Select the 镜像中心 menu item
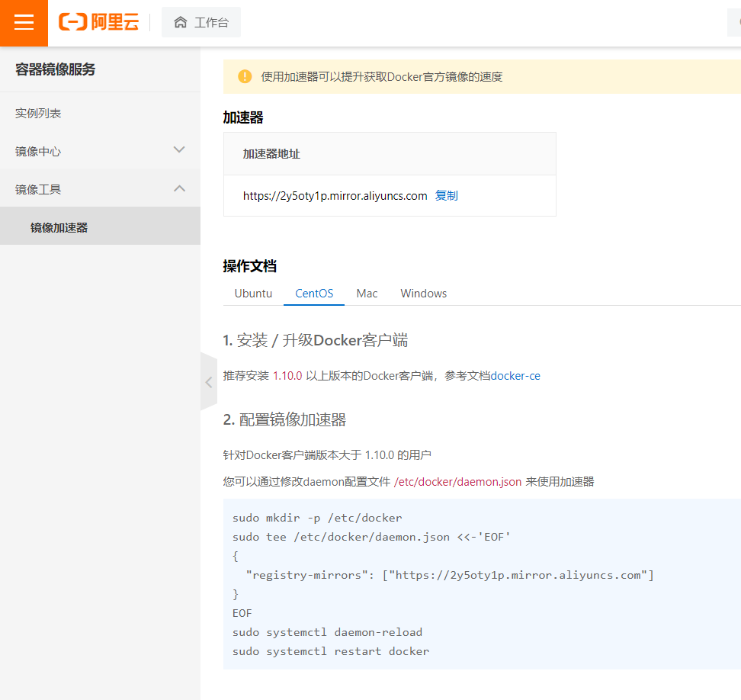 (x=100, y=151)
